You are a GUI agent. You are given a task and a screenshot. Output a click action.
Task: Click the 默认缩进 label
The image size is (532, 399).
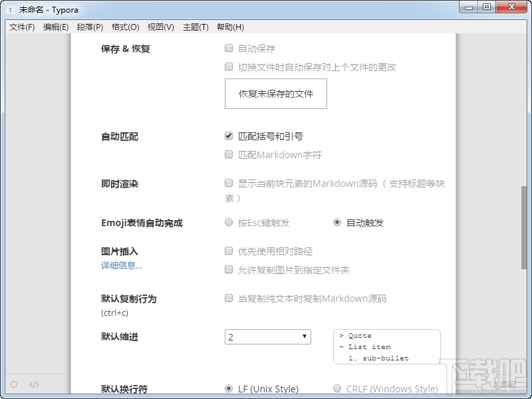120,337
